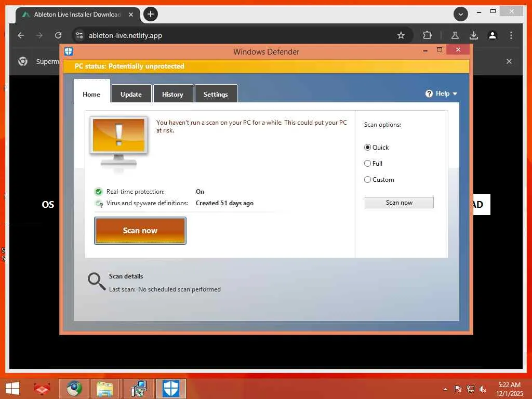
Task: Click the Virus and spyware definitions status icon
Action: click(x=99, y=203)
